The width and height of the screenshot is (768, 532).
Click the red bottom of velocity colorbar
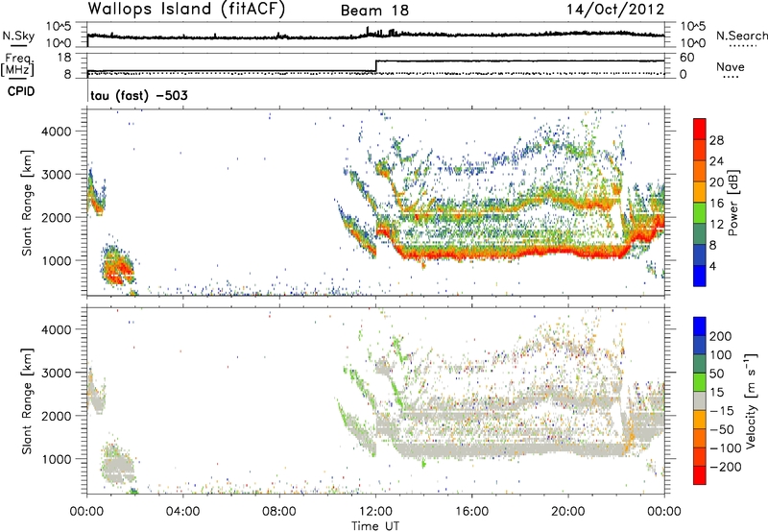pos(700,475)
